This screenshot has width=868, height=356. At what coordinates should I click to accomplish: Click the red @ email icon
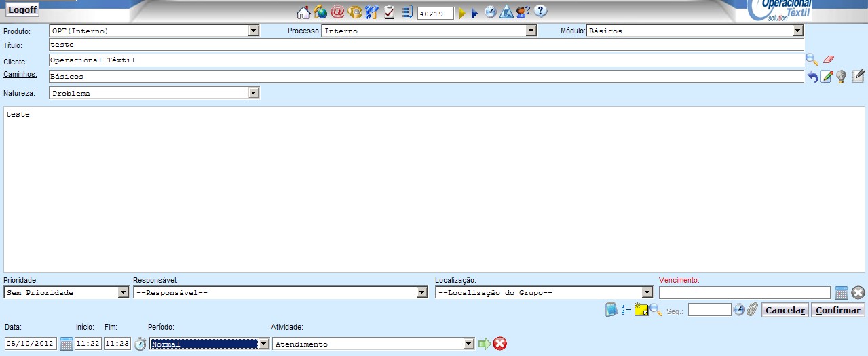[337, 12]
